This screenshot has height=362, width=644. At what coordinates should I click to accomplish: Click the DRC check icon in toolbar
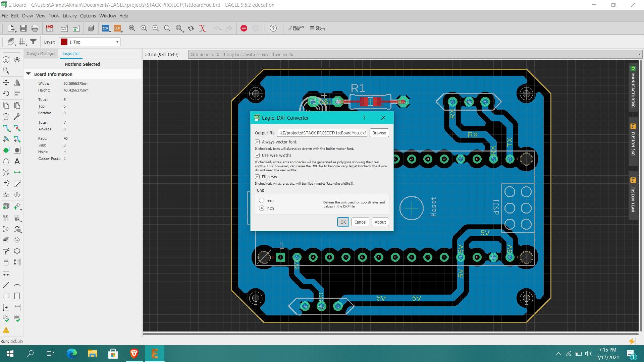(17, 319)
